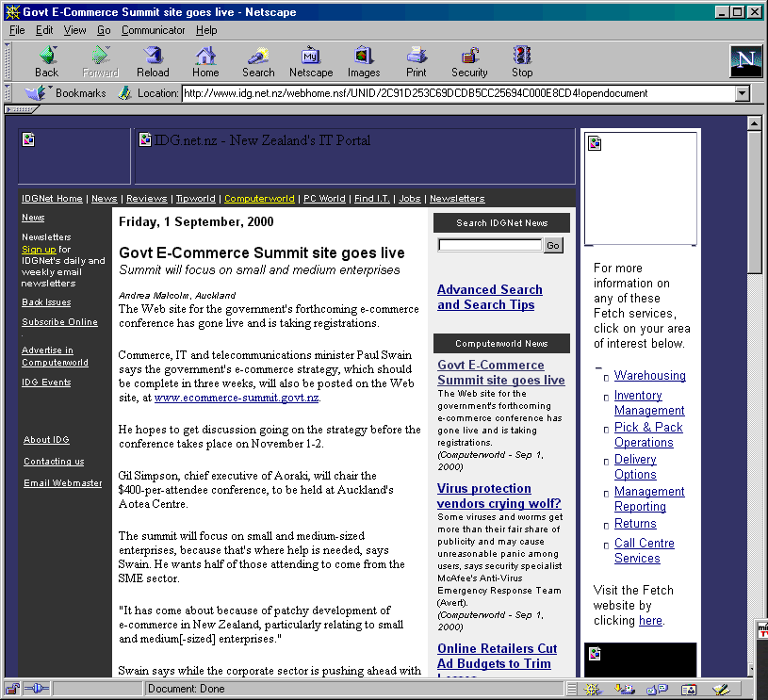The image size is (768, 700).
Task: Open the Security info button
Action: [469, 61]
